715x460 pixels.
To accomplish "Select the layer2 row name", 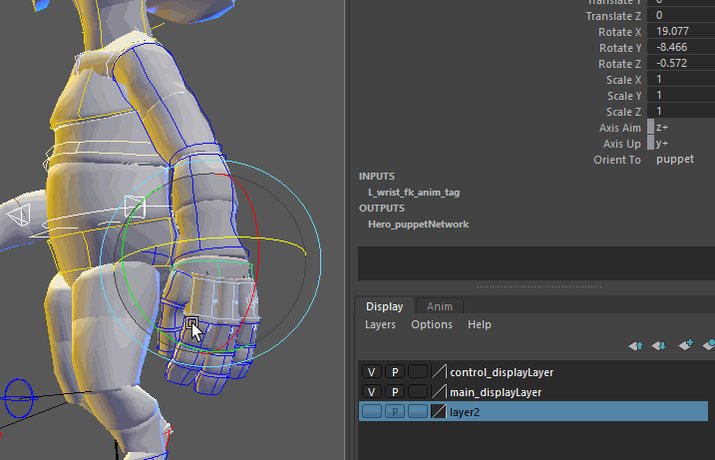I will tap(465, 412).
